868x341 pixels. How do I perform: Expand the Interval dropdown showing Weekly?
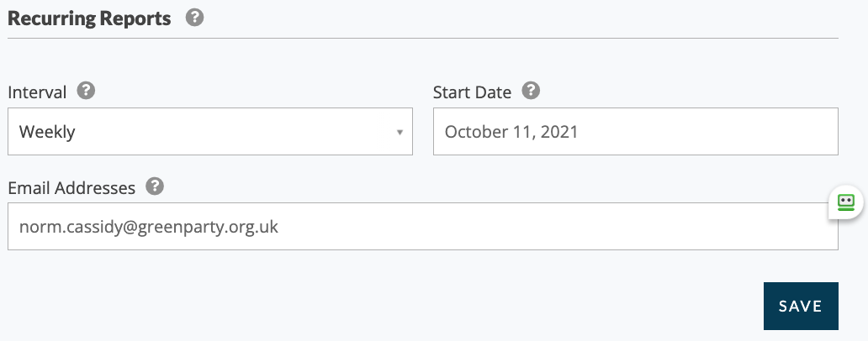coord(210,132)
